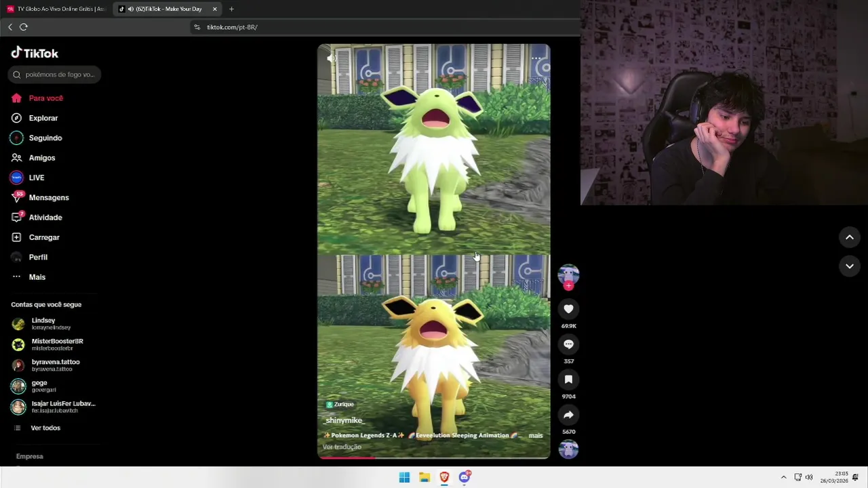Expand caption with mais

(x=536, y=435)
